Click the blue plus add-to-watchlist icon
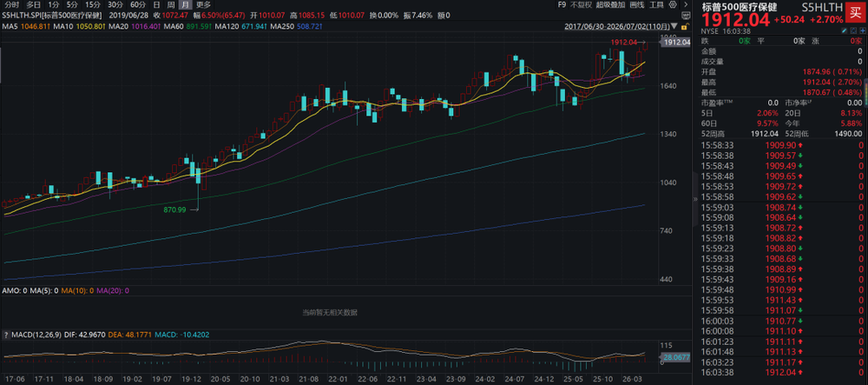Image resolution: width=868 pixels, height=385 pixels. point(863,30)
